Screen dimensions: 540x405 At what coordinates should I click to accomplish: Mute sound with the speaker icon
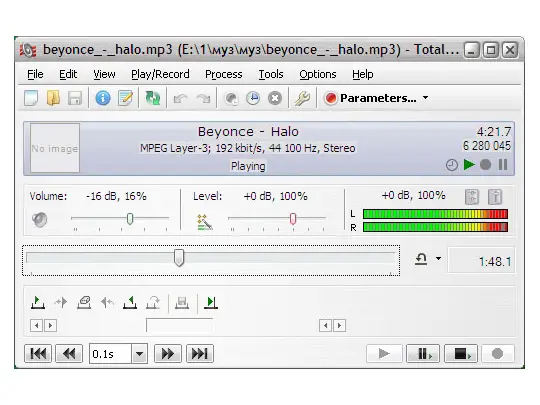(x=40, y=219)
